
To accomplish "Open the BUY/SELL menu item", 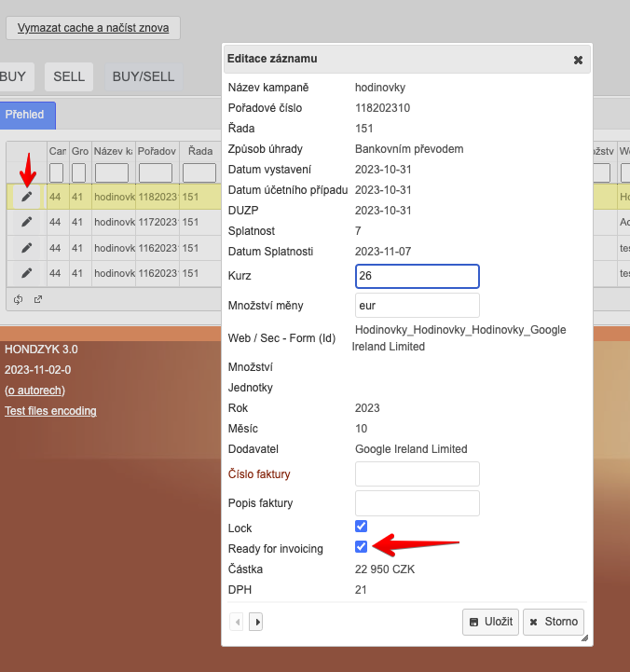I will 144,76.
